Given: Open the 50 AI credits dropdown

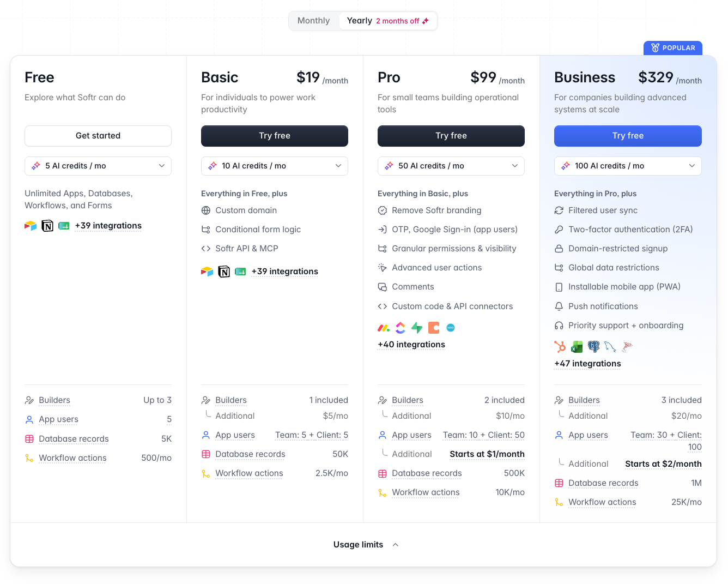Looking at the screenshot, I should pos(451,166).
